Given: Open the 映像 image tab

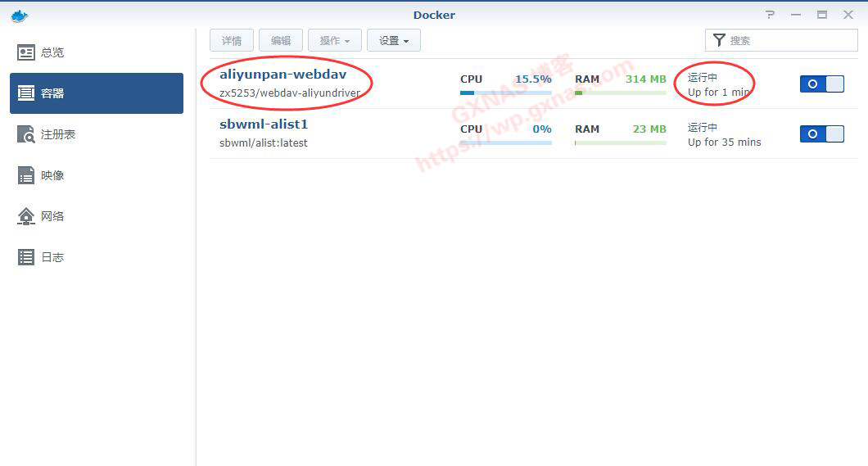Looking at the screenshot, I should click(97, 175).
